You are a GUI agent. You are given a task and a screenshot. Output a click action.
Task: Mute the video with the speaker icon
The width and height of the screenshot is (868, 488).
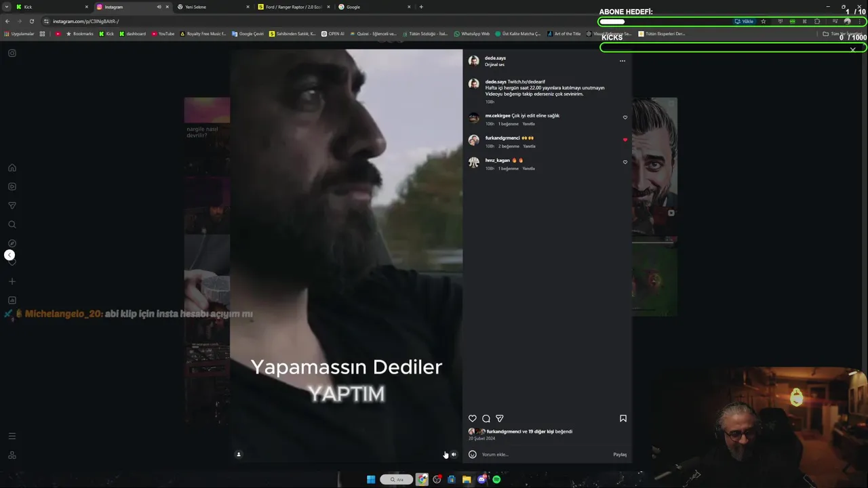(x=454, y=454)
